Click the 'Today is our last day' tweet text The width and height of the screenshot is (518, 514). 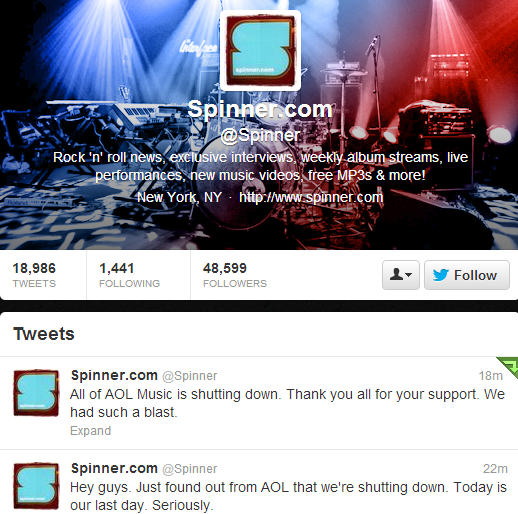(x=288, y=496)
